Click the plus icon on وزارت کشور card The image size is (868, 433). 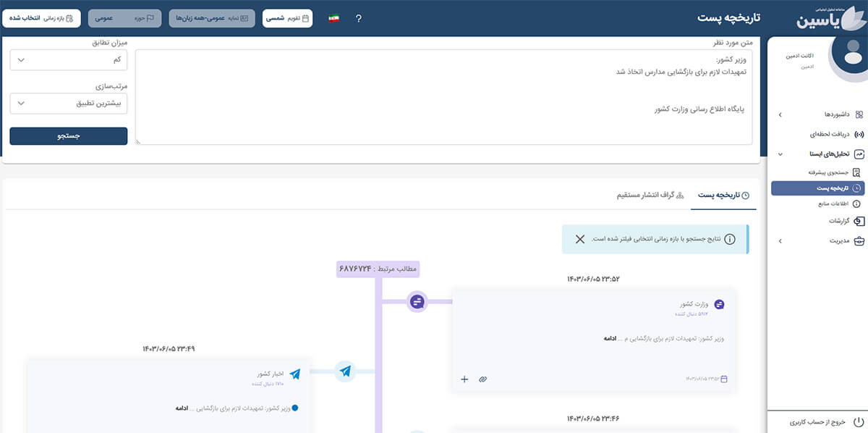point(464,379)
